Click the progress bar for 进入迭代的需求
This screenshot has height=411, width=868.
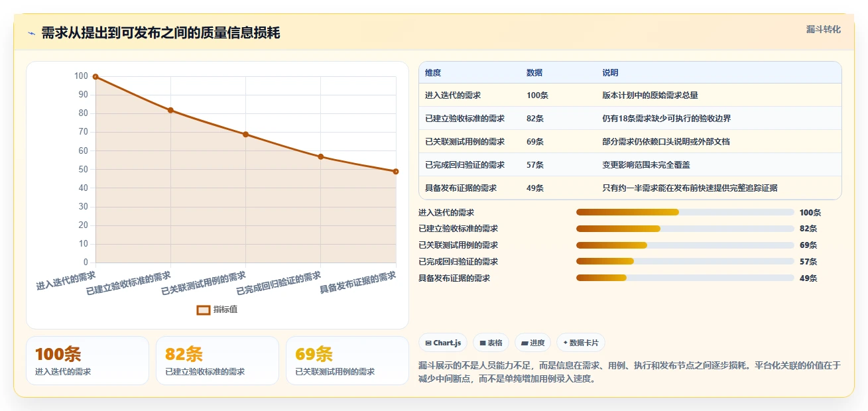pyautogui.click(x=685, y=212)
